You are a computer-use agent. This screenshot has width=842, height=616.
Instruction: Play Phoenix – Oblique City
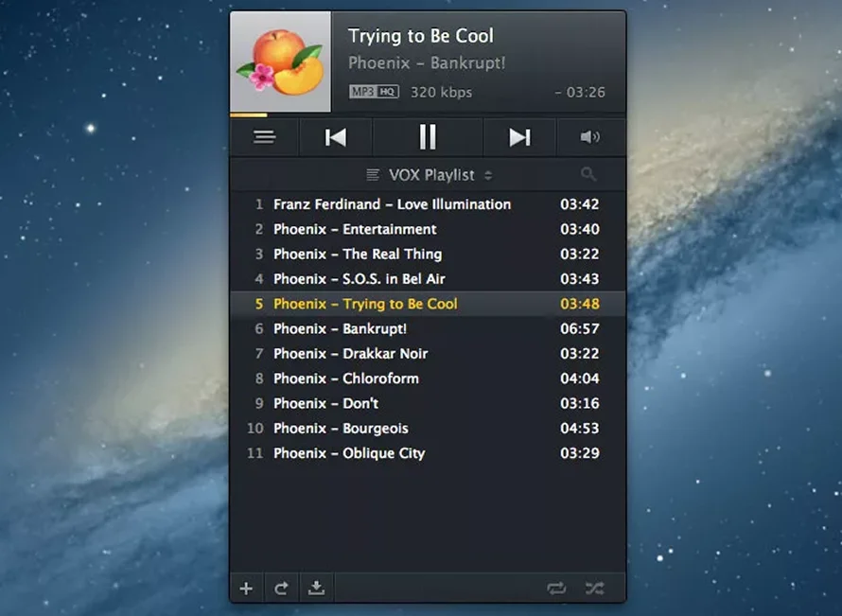(x=349, y=453)
